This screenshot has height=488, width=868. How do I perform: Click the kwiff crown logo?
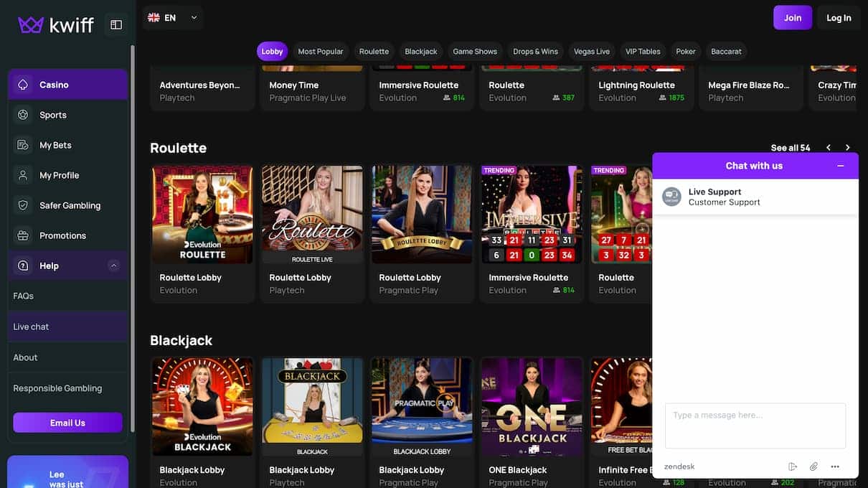click(31, 25)
